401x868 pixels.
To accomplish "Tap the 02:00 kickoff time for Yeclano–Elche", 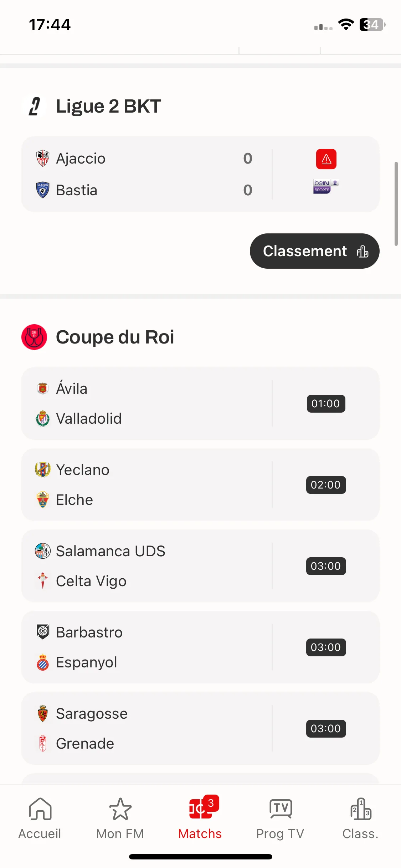I will coord(326,485).
